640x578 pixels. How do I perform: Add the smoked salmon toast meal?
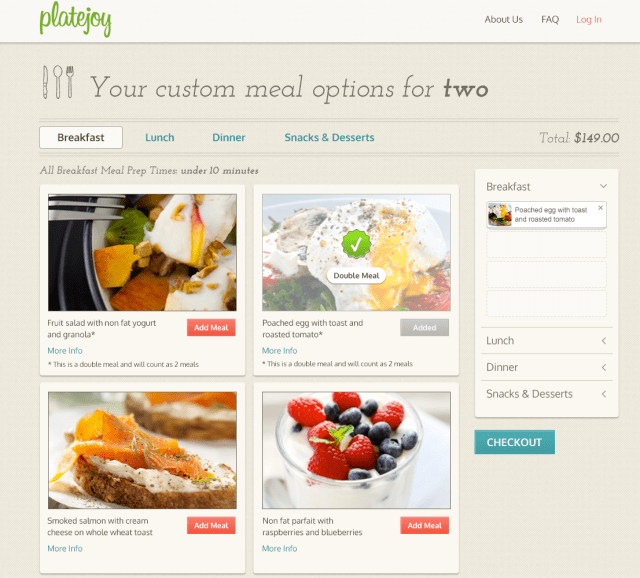pyautogui.click(x=211, y=525)
